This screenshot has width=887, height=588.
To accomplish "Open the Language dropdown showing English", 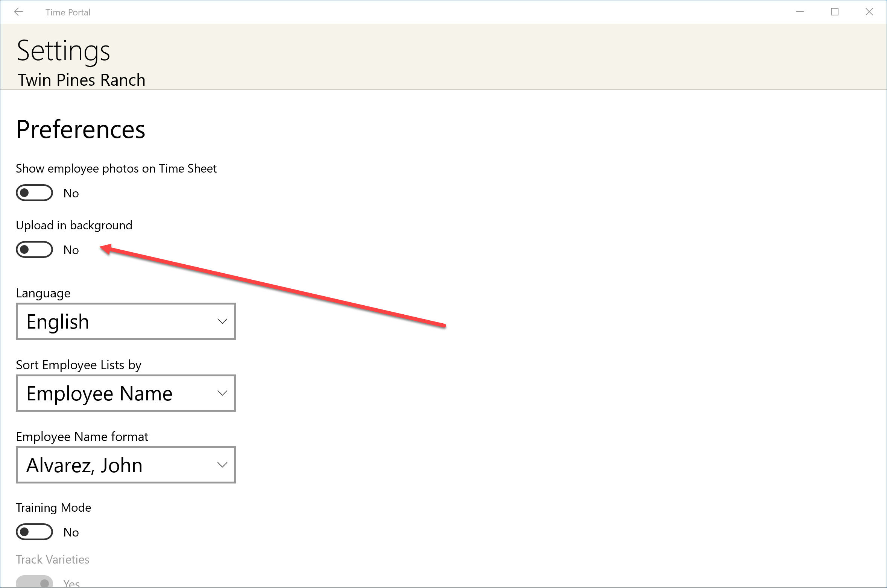I will pyautogui.click(x=126, y=321).
